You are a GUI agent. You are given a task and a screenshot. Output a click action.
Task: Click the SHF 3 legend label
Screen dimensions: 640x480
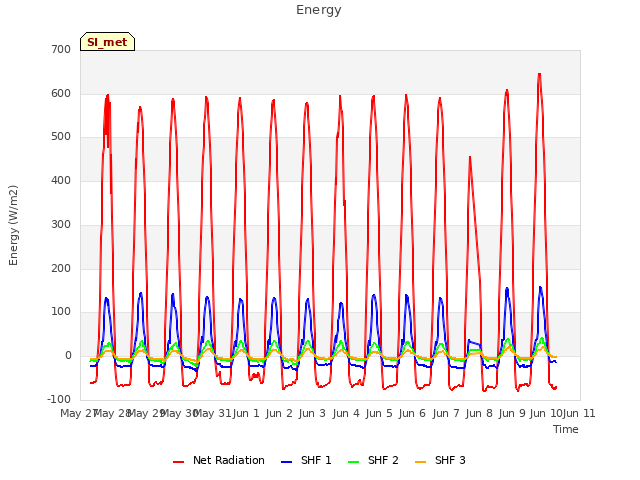coord(450,460)
